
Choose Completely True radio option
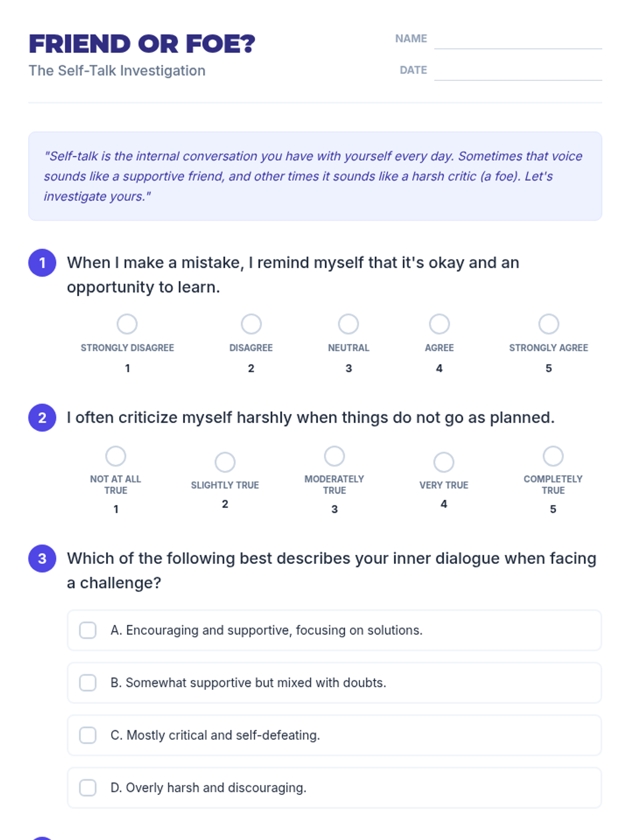(553, 456)
